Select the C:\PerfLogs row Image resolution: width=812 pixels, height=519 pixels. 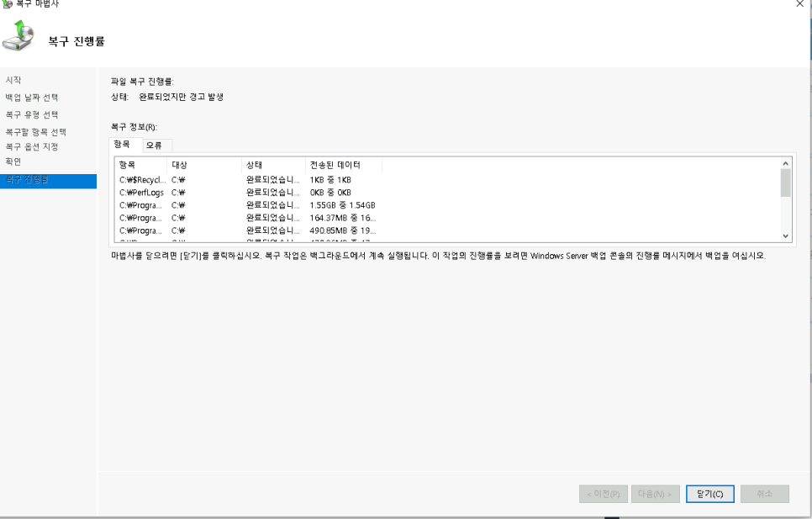point(143,192)
